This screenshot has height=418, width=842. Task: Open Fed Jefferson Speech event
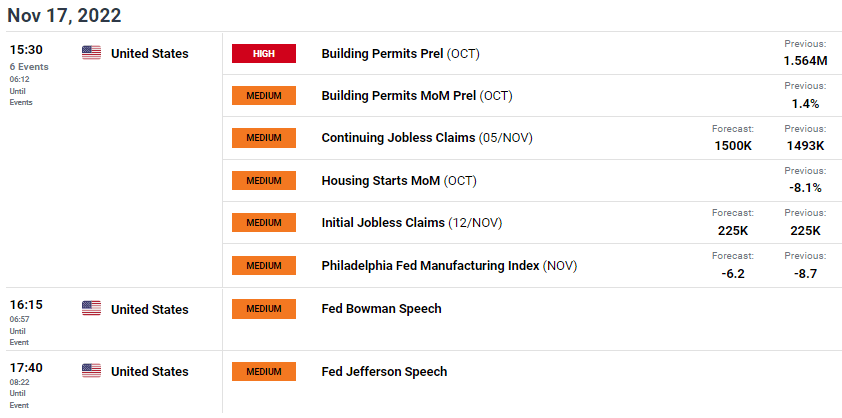pyautogui.click(x=384, y=371)
